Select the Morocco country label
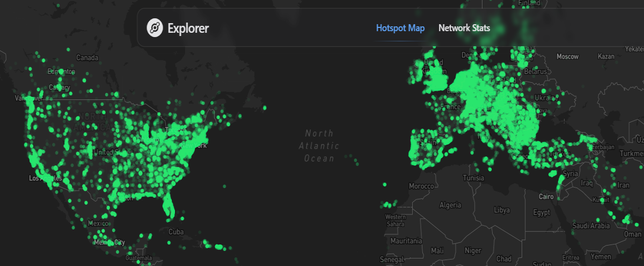The height and width of the screenshot is (266, 644). [421, 186]
